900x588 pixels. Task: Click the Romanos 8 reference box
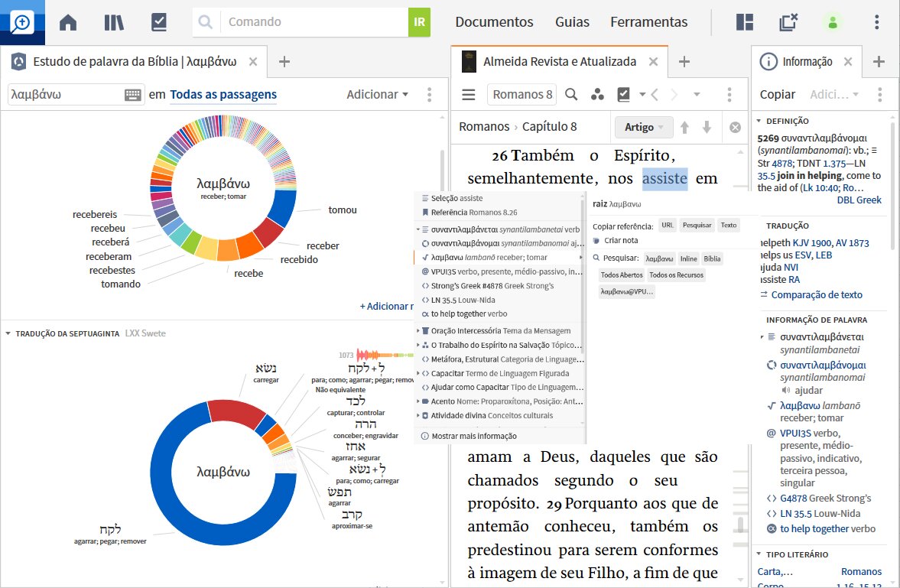[521, 94]
